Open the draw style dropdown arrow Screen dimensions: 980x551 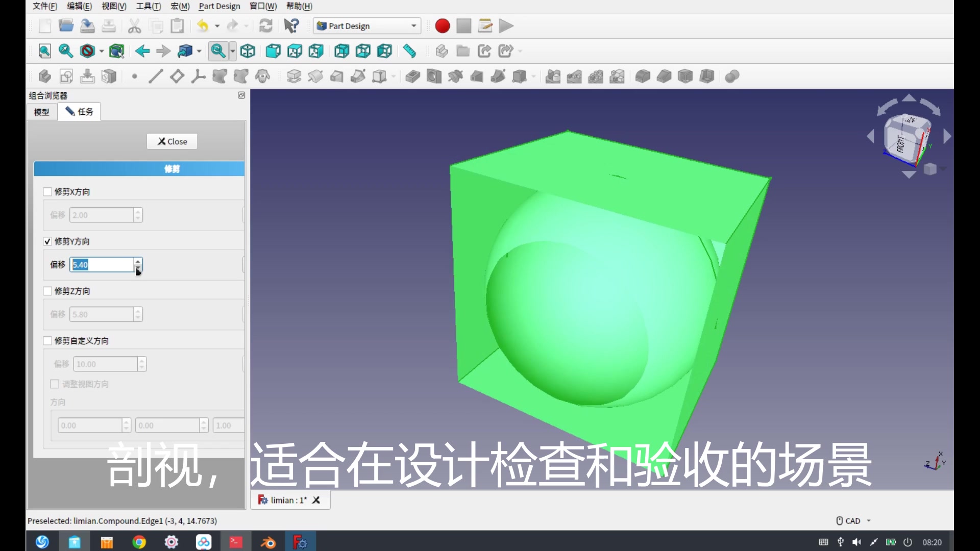pos(102,51)
